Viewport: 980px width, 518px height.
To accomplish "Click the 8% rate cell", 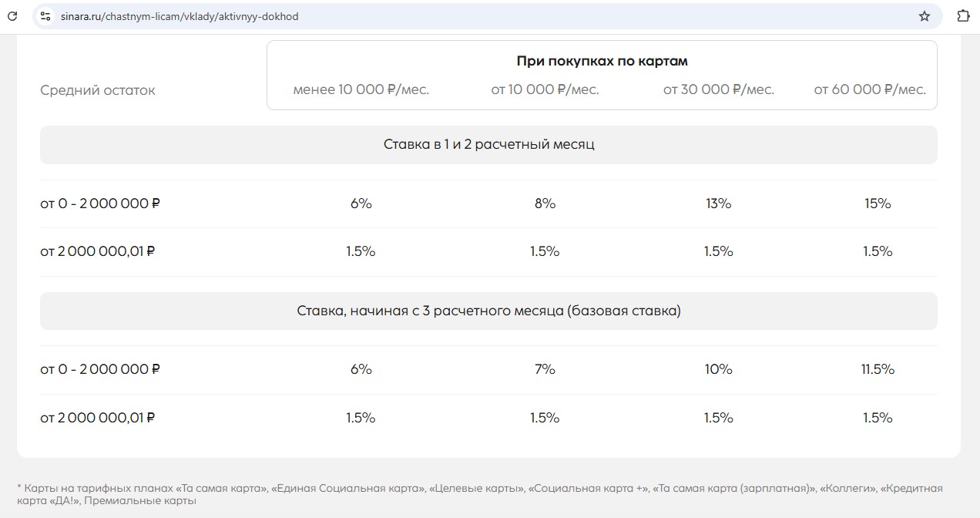I will 545,203.
